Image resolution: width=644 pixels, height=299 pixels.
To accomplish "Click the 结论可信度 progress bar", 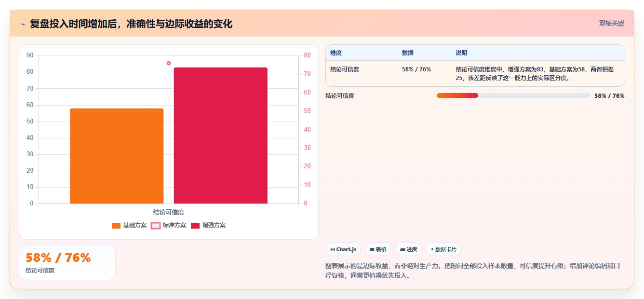I will pos(513,95).
